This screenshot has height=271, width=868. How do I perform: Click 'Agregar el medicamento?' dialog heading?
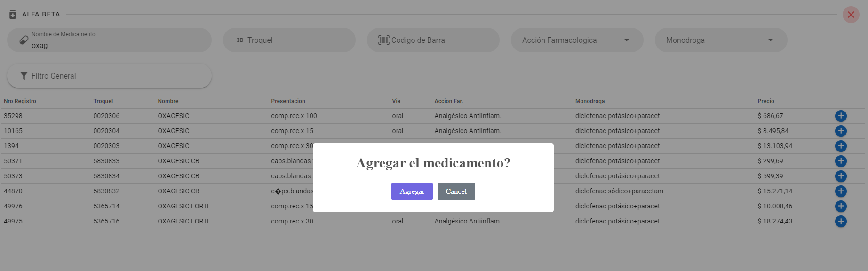(433, 163)
